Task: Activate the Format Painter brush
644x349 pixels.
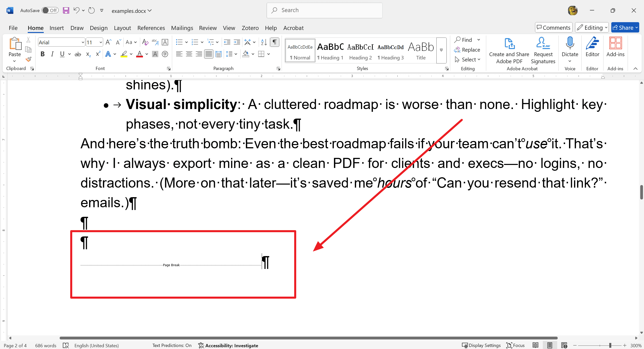Action: click(28, 59)
